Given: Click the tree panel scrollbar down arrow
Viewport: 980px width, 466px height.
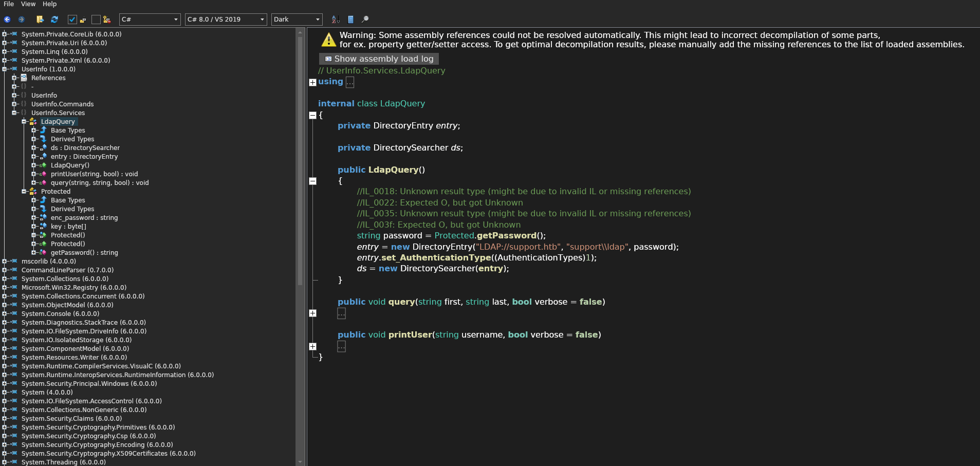Looking at the screenshot, I should [x=300, y=462].
